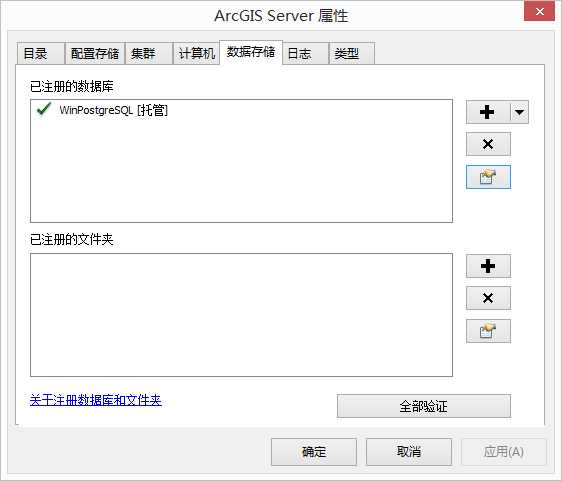Switch to the 配置存储 tab
Viewport: 562px width, 481px height.
click(x=95, y=54)
